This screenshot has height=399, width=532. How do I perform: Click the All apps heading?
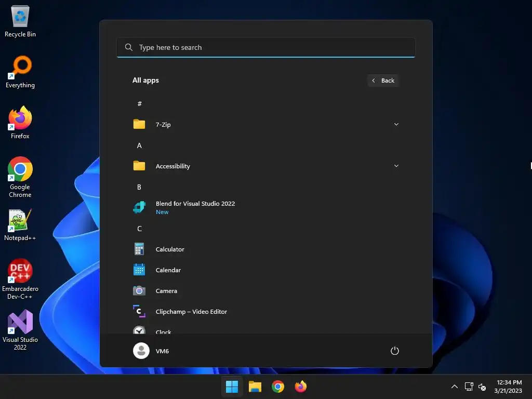145,81
